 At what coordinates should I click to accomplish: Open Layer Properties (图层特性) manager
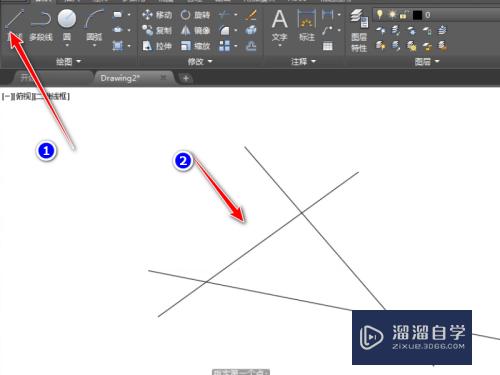click(x=359, y=30)
